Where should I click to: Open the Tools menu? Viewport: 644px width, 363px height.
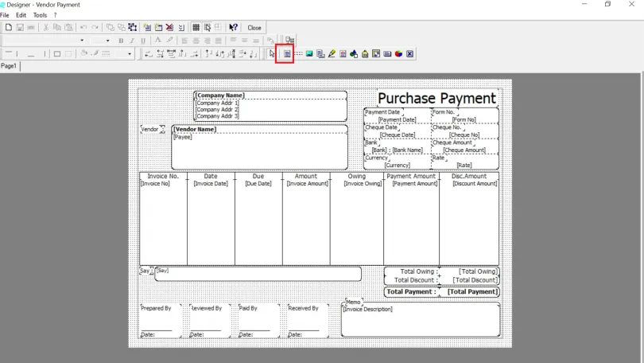40,15
